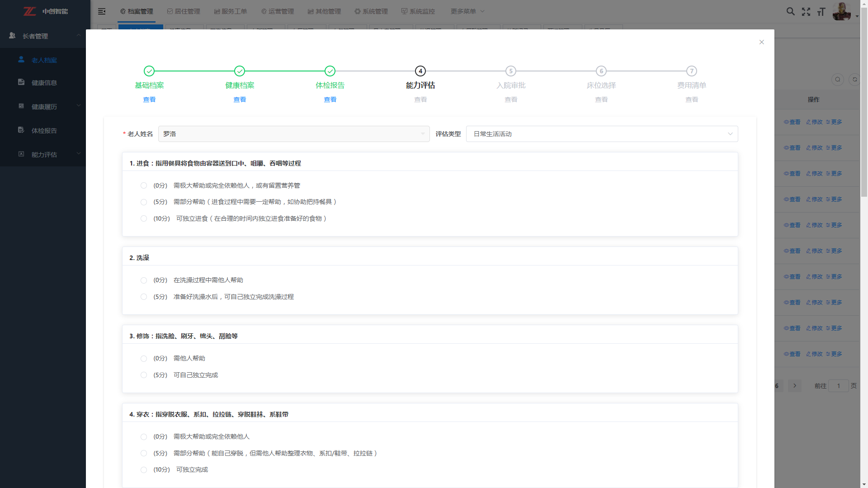Select 0分 在洗澡过程中需他人帮助 option
Viewport: 868px width, 488px height.
click(x=144, y=280)
